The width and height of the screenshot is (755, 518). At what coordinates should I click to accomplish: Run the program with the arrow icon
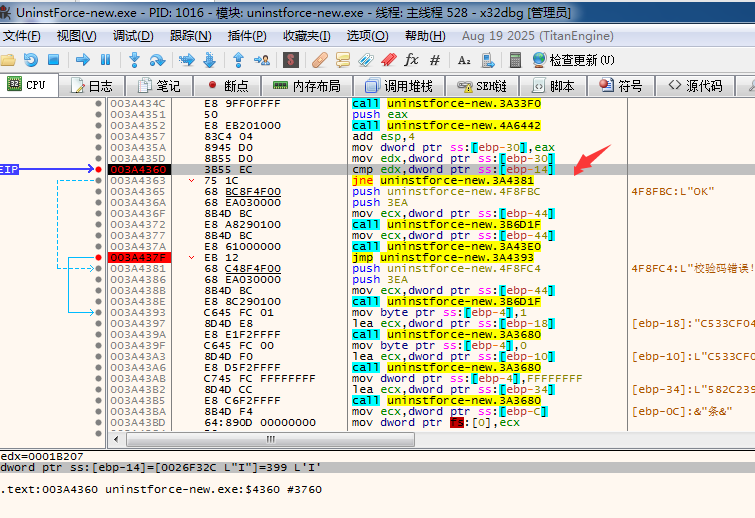83,60
